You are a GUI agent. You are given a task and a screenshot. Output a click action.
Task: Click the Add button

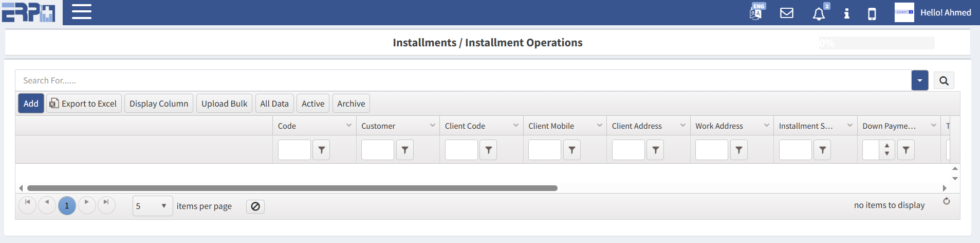31,103
